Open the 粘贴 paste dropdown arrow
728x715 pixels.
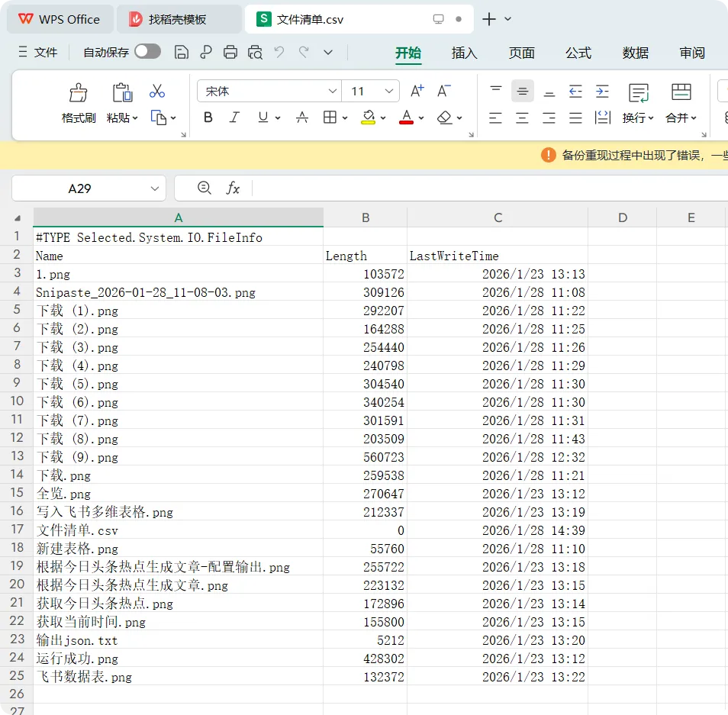(x=135, y=118)
